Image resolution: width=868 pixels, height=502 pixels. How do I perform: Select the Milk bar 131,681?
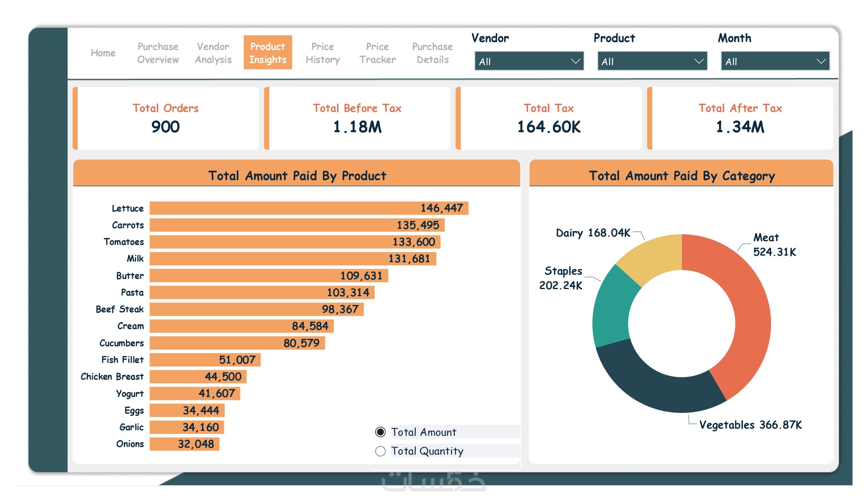click(x=293, y=259)
